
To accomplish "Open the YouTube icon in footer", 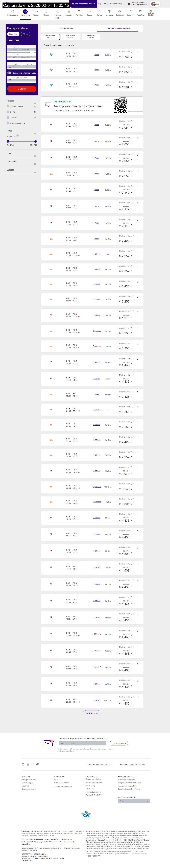I will point(37,764).
